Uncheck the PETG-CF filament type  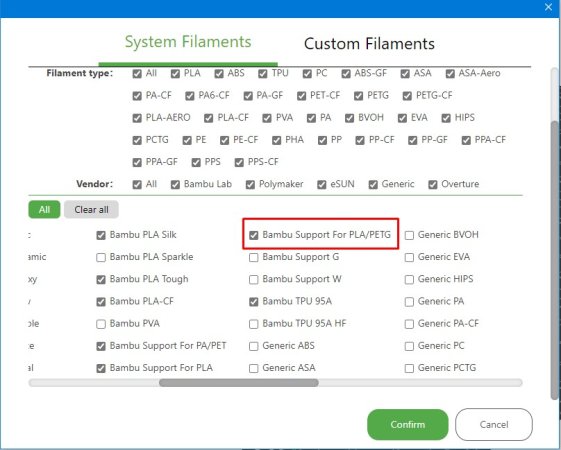(x=407, y=96)
